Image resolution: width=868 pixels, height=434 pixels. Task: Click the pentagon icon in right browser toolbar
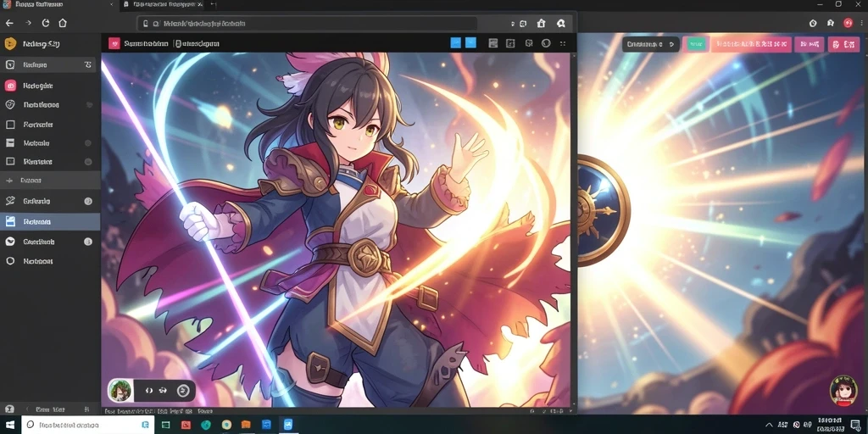pos(813,23)
